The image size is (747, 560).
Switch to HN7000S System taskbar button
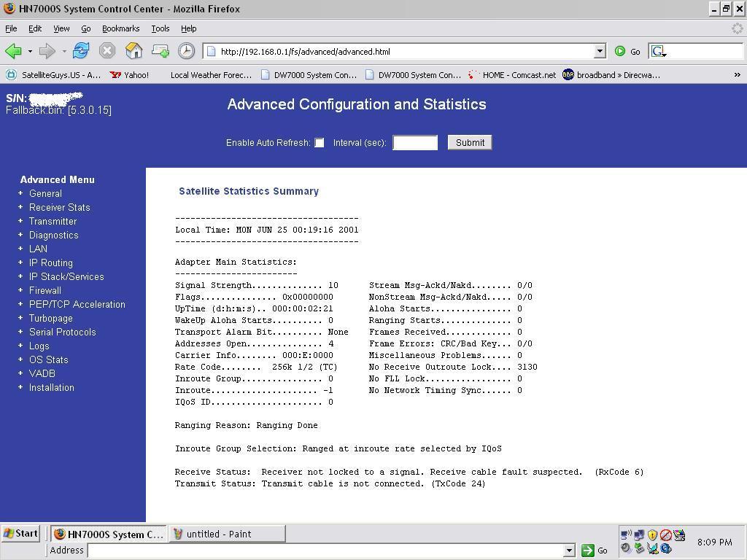point(108,534)
